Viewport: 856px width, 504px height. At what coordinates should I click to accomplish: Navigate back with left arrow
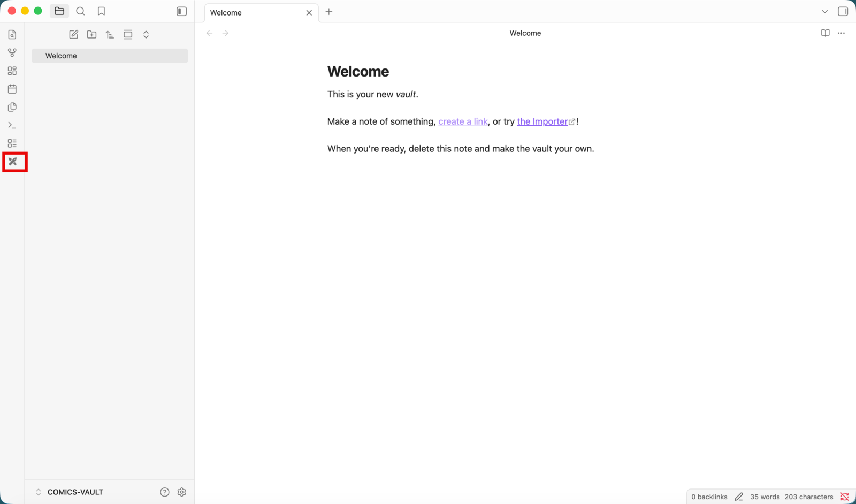click(210, 33)
